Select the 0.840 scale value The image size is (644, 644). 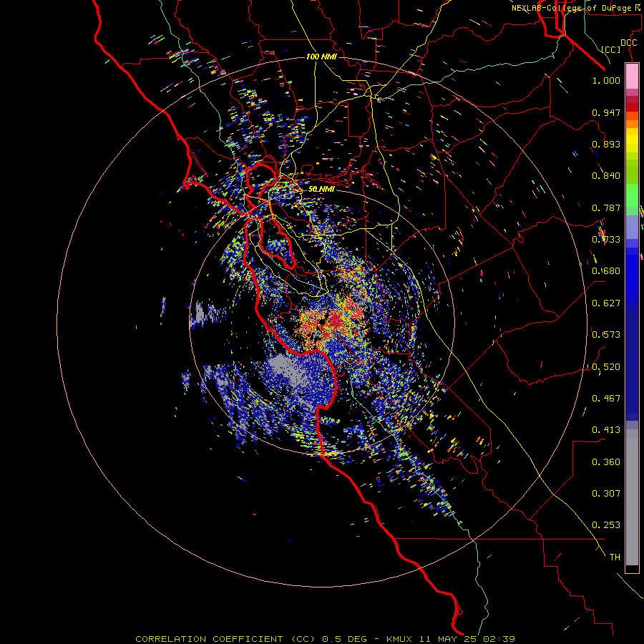606,176
